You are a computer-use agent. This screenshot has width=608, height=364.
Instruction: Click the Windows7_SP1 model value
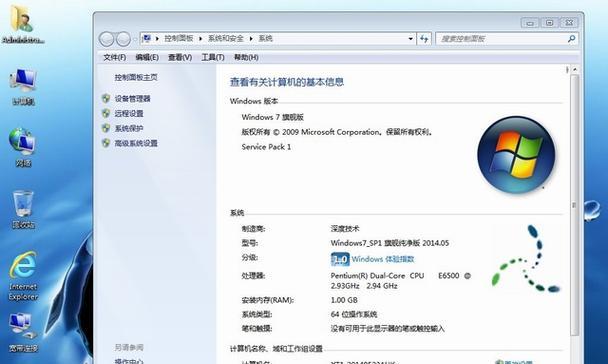coord(390,243)
